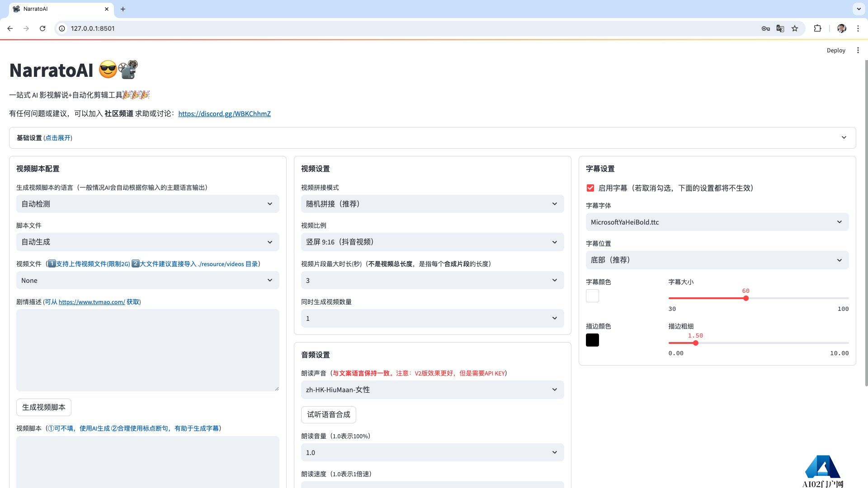Open the max clip duration dropdown showing 3
868x488 pixels.
432,280
